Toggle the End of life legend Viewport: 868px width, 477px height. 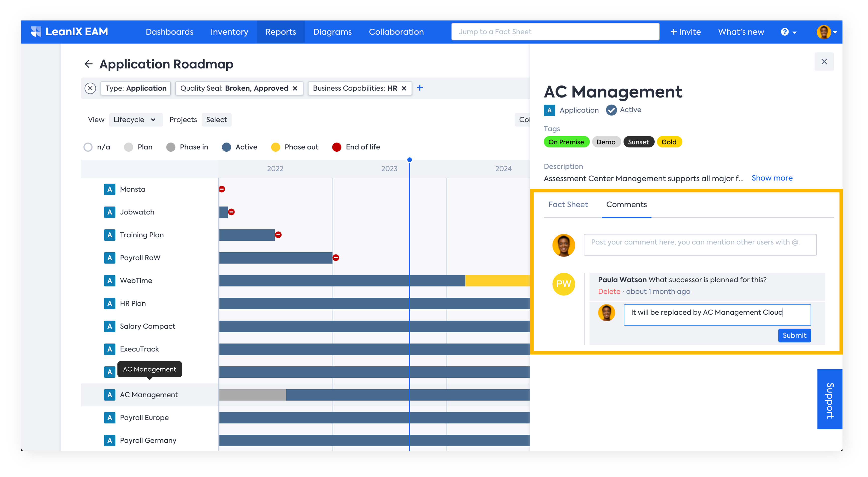tap(356, 147)
